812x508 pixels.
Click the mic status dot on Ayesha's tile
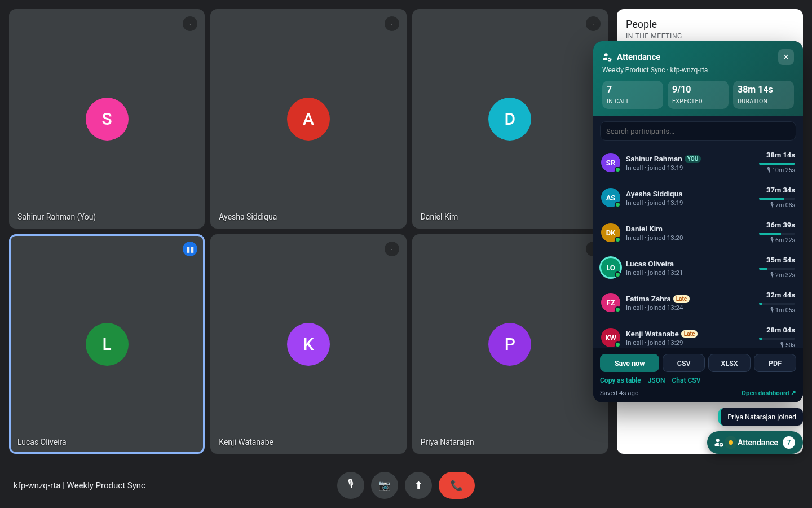(392, 24)
